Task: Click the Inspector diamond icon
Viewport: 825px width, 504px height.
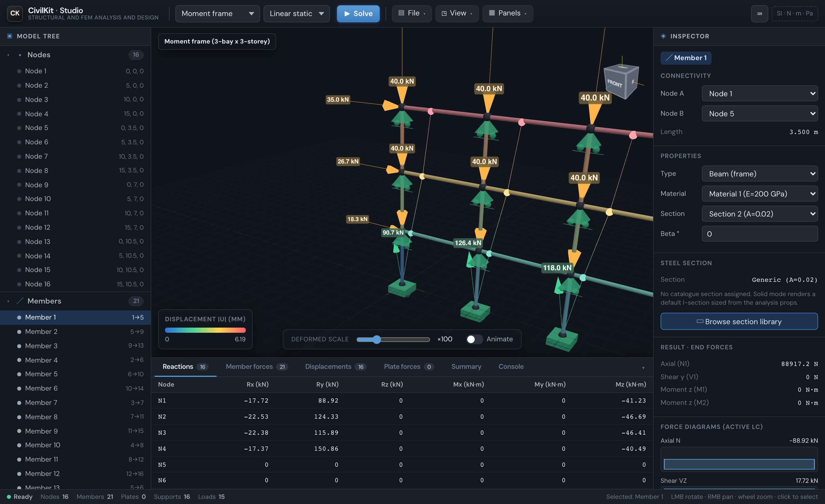Action: point(663,36)
